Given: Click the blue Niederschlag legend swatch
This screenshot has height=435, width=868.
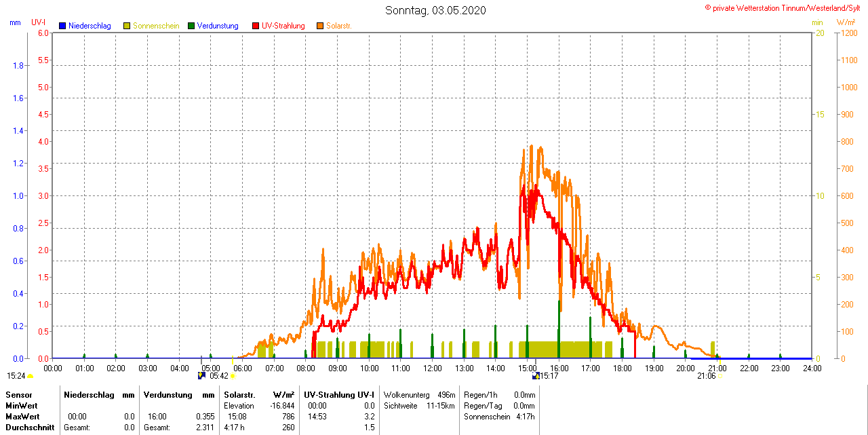Looking at the screenshot, I should [x=62, y=26].
